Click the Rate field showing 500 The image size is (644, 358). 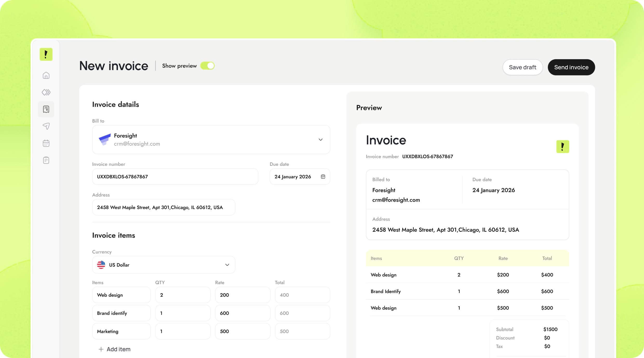pyautogui.click(x=243, y=331)
